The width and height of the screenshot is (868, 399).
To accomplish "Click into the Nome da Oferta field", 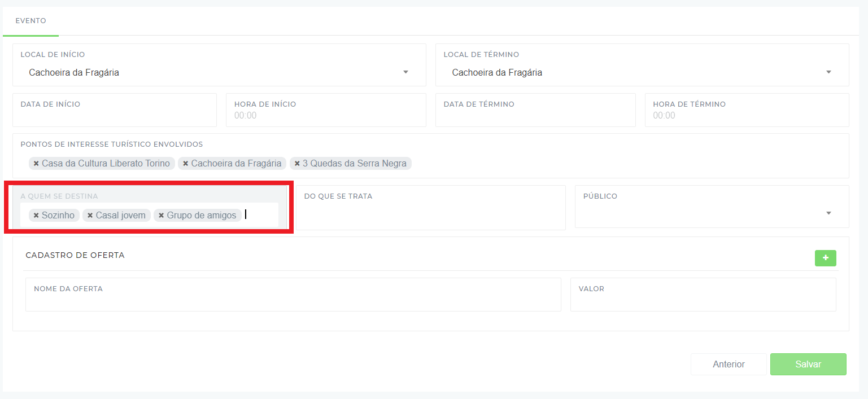I will (x=293, y=295).
